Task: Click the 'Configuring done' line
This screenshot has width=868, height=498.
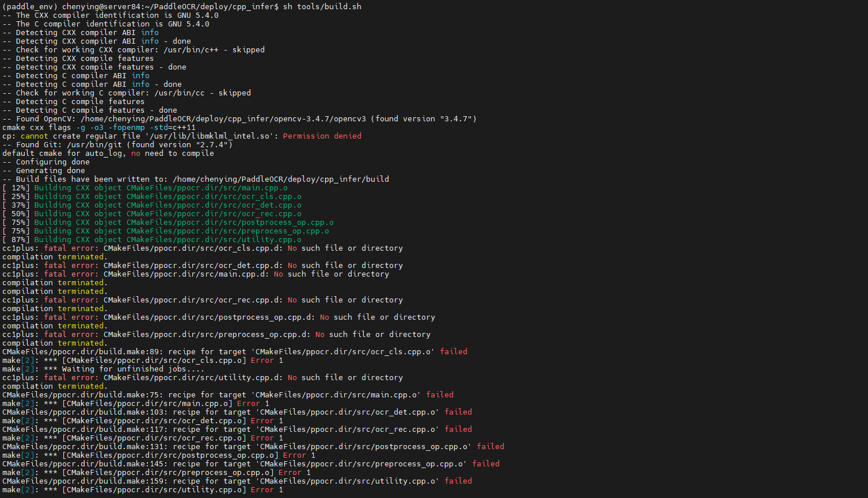Action: [x=46, y=162]
